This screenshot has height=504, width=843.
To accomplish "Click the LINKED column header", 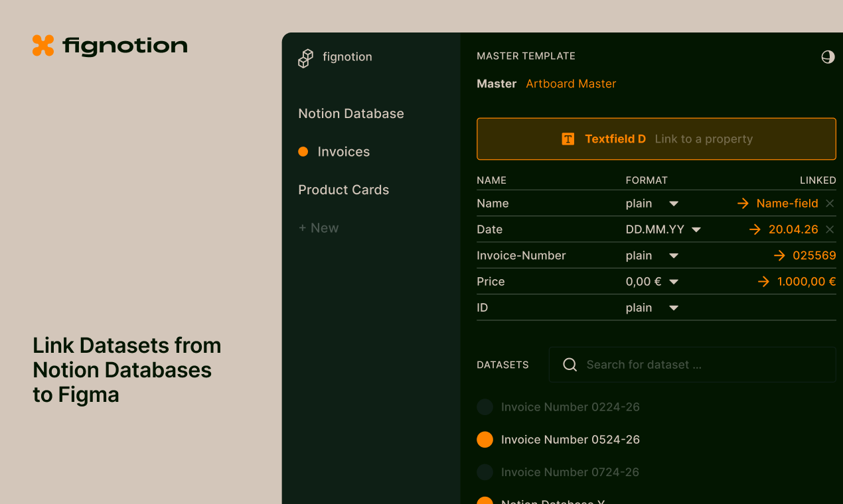I will click(818, 180).
